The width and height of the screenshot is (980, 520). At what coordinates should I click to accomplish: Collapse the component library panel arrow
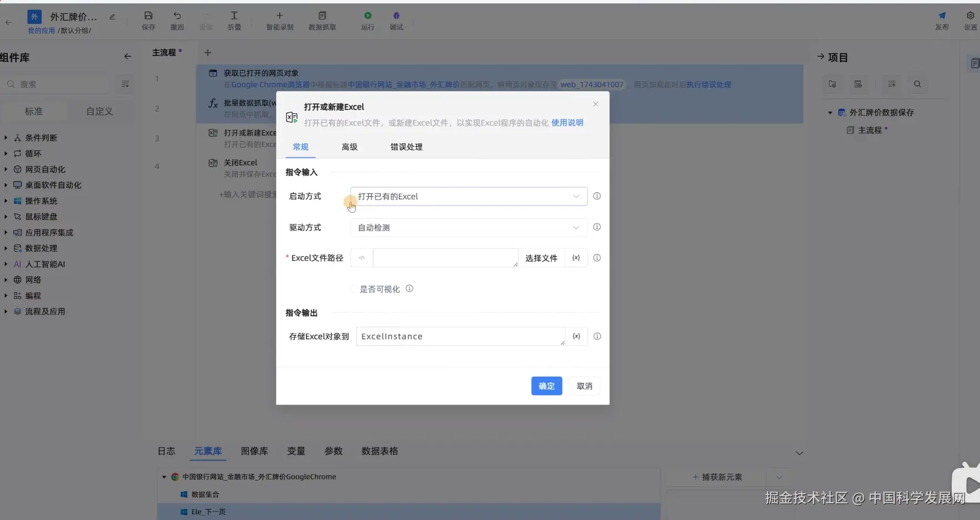click(128, 57)
